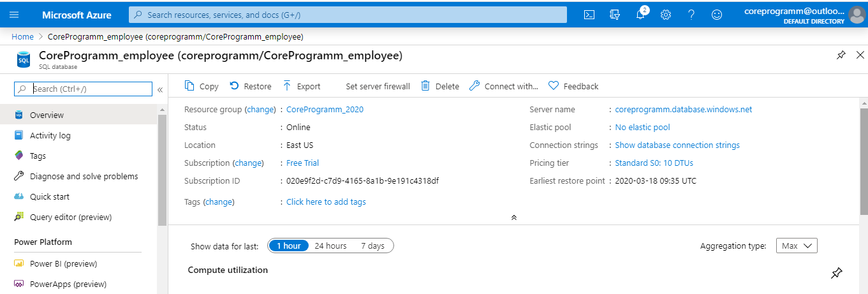Click the Power BI icon

[18, 263]
